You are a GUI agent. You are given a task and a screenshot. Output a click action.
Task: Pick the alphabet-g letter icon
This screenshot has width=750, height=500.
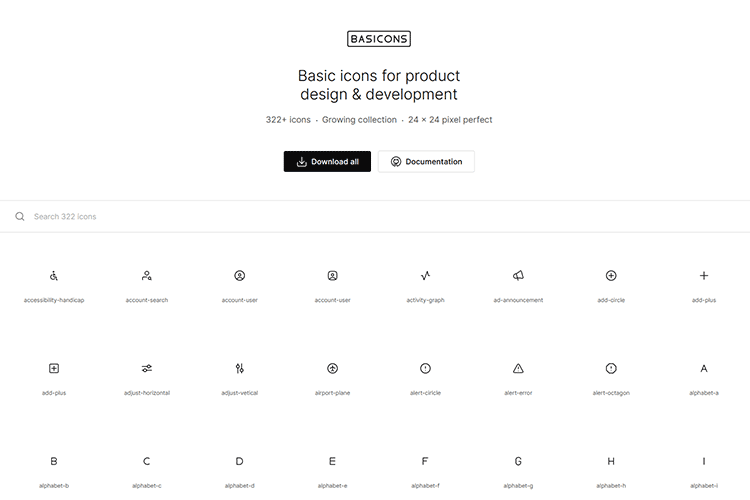(518, 461)
